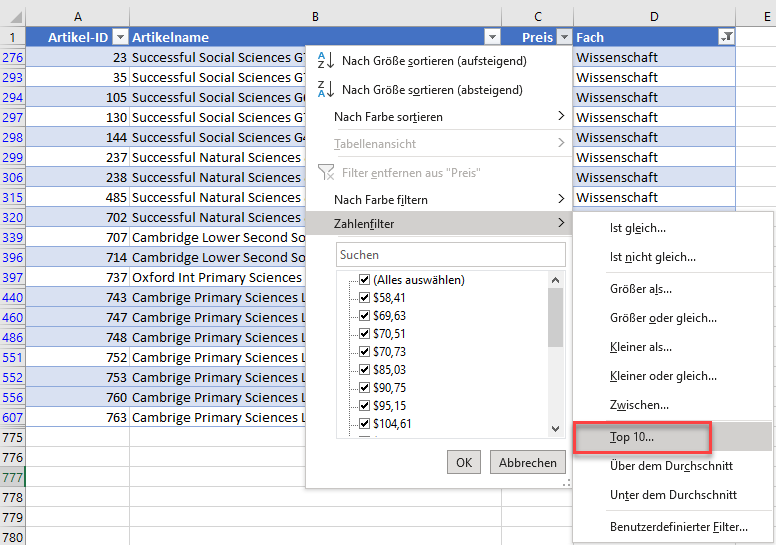Choose Zwischen... filter option
The height and width of the screenshot is (545, 776).
click(x=673, y=405)
